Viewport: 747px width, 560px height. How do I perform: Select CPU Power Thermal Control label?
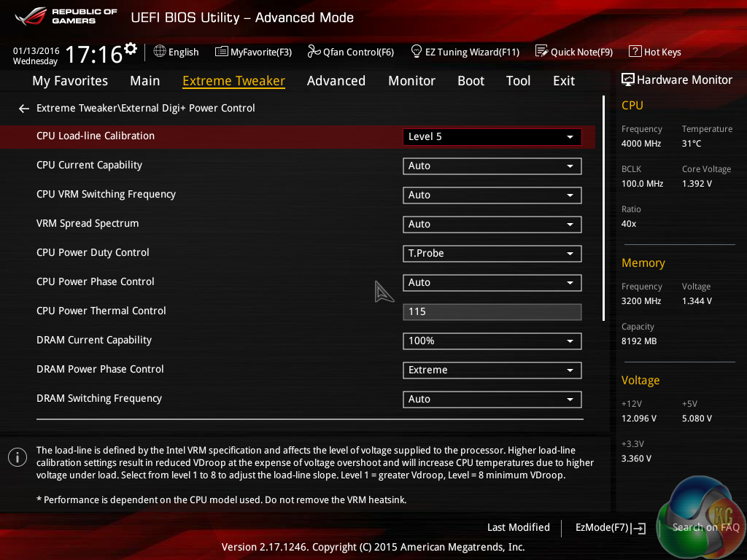[x=101, y=311]
